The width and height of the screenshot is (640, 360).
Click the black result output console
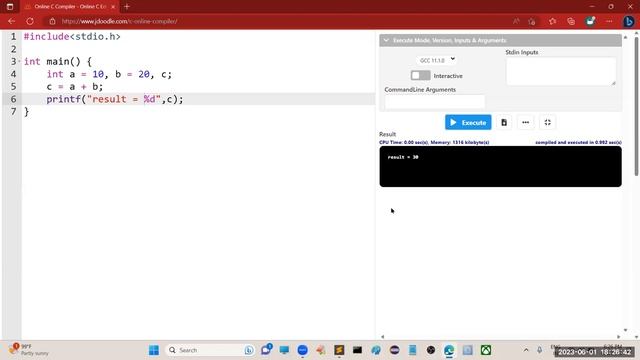(x=500, y=167)
